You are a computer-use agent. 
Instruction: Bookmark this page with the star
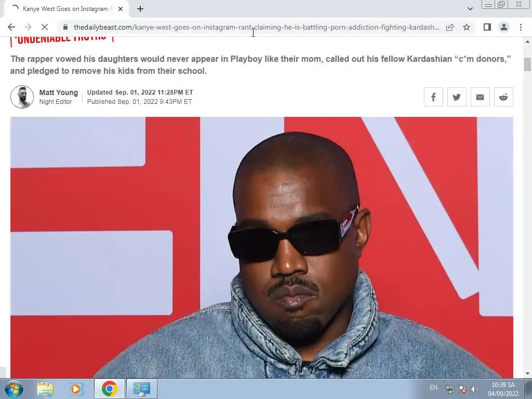pos(467,27)
